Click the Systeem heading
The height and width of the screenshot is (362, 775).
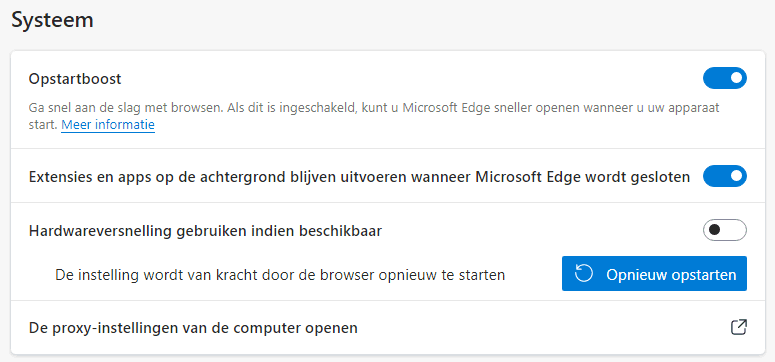[x=52, y=20]
